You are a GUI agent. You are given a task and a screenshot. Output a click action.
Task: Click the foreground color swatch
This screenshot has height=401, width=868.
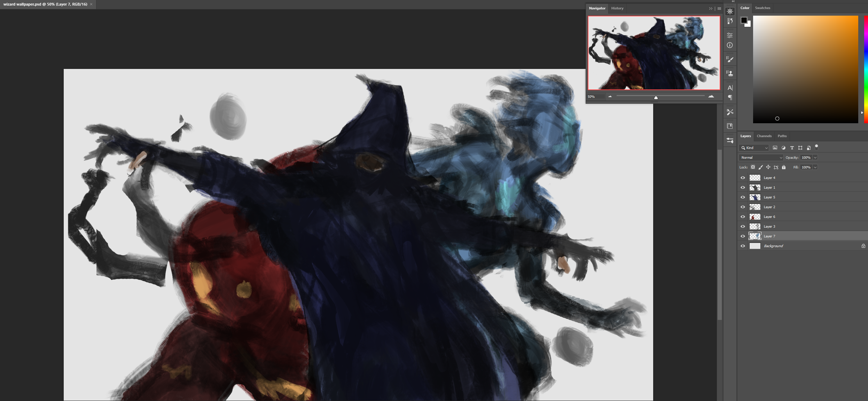744,20
